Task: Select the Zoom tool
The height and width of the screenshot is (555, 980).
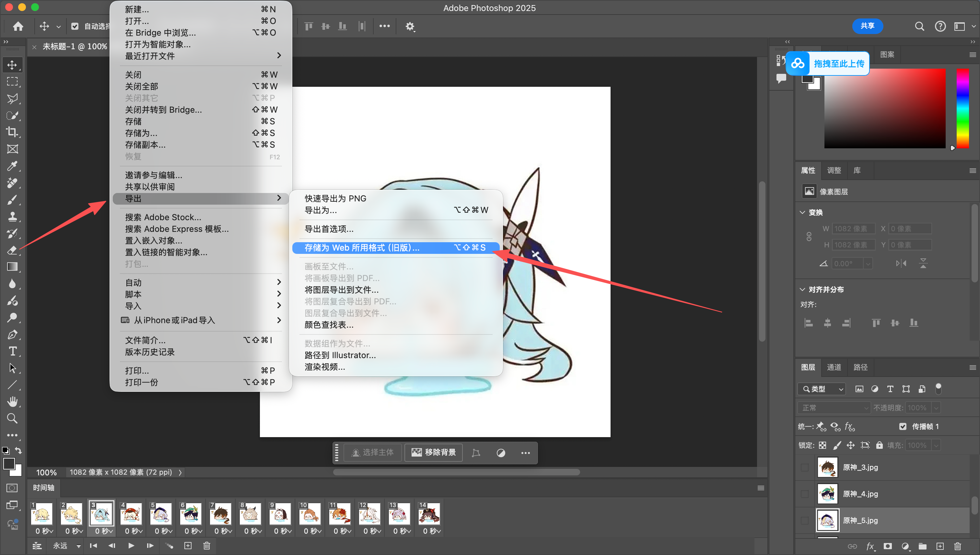Action: [12, 418]
